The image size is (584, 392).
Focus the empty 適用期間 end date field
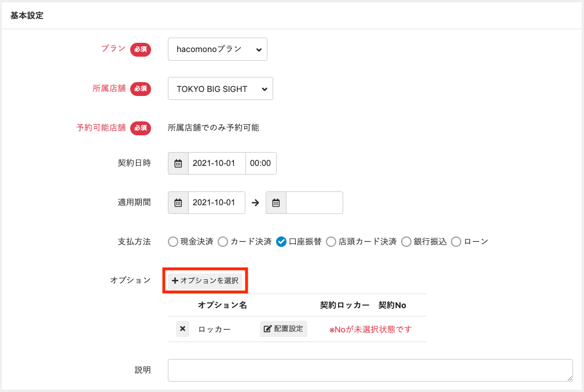(314, 202)
